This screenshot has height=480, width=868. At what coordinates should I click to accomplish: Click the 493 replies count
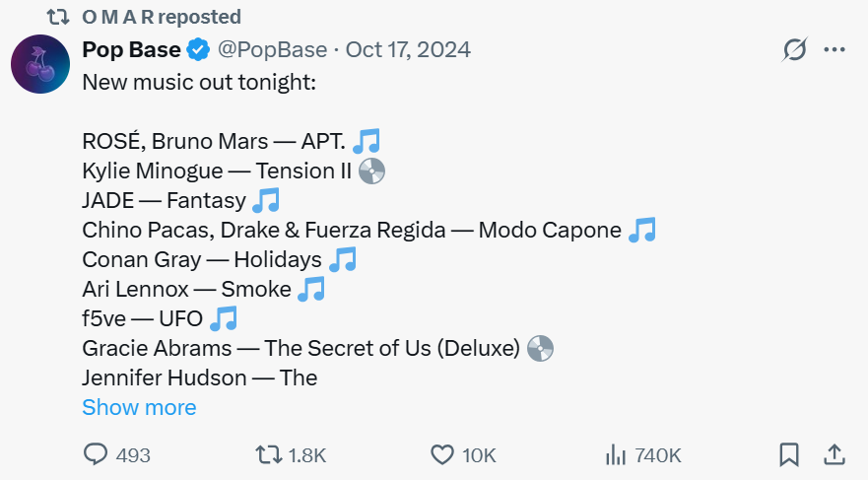coord(133,455)
